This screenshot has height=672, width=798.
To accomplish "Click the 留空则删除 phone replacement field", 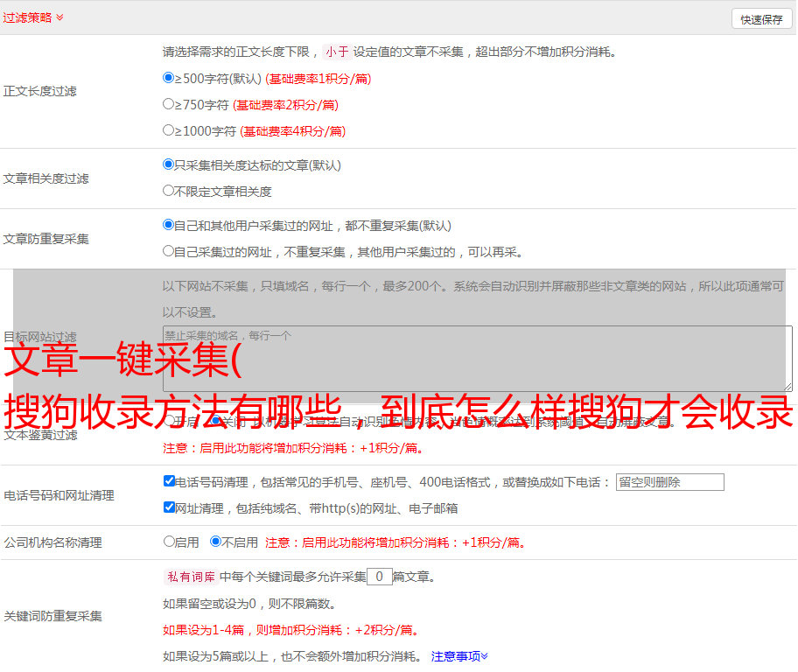I will [669, 482].
